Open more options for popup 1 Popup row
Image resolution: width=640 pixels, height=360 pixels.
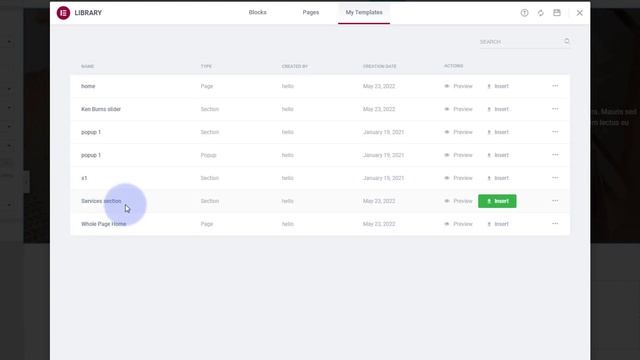pyautogui.click(x=555, y=155)
